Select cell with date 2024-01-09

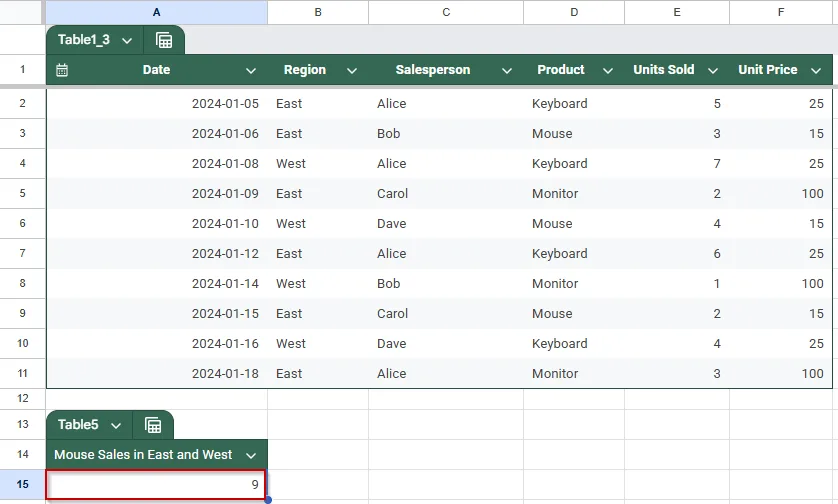point(157,193)
